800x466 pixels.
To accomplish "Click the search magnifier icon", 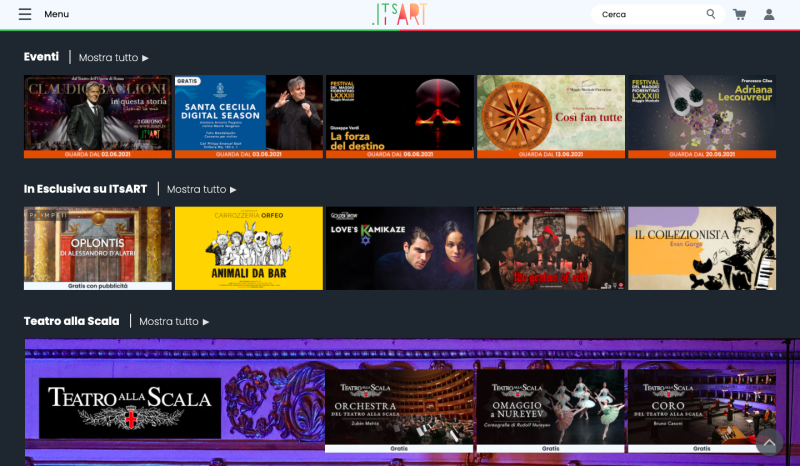I will point(711,14).
